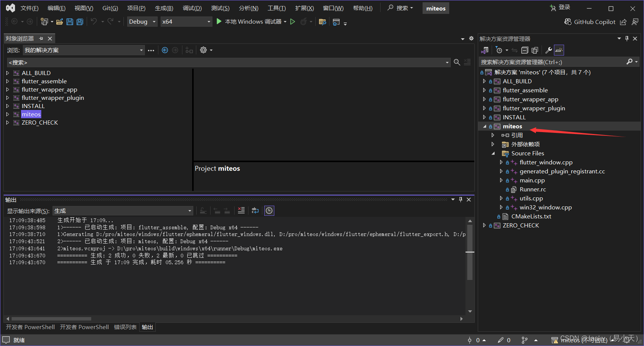The width and height of the screenshot is (644, 346).
Task: Select the 输出 tab at the bottom
Action: tap(147, 327)
